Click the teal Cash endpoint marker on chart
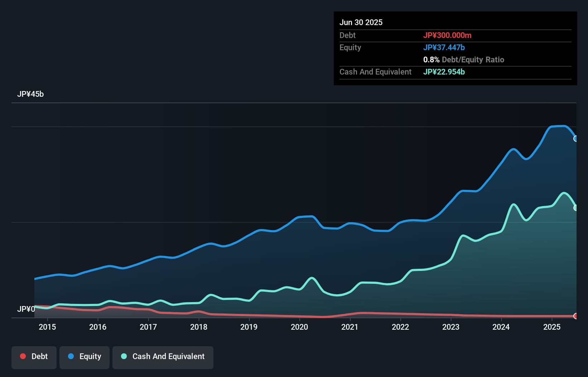 576,207
